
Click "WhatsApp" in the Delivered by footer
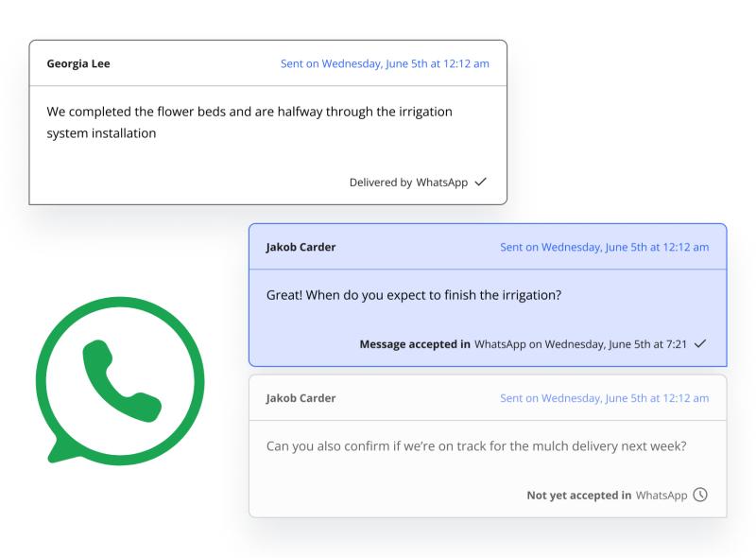442,183
